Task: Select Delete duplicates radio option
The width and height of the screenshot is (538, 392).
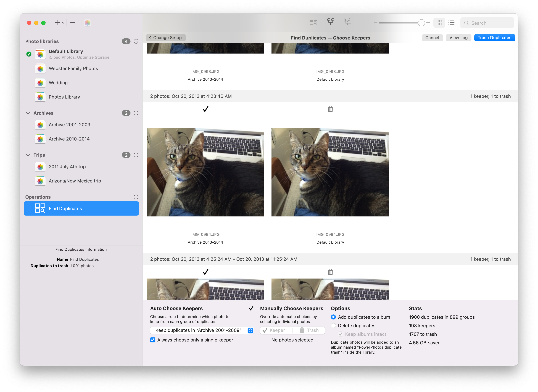Action: 333,325
